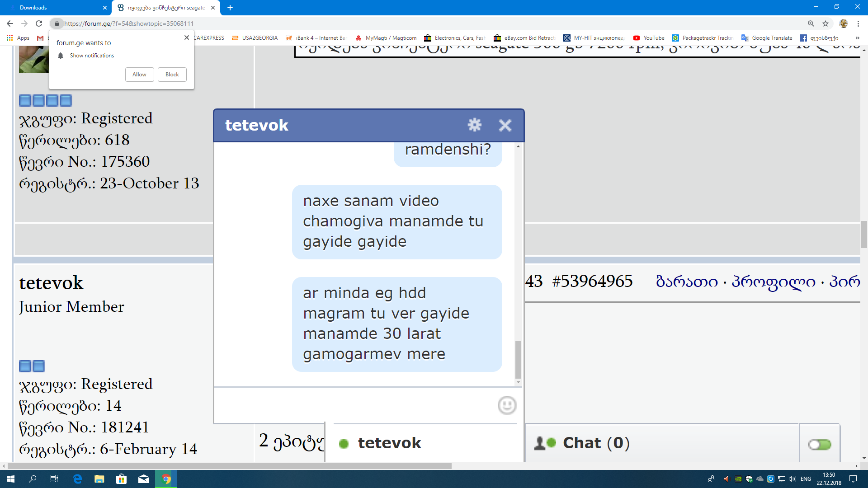Toggle the chat online switch

[820, 445]
